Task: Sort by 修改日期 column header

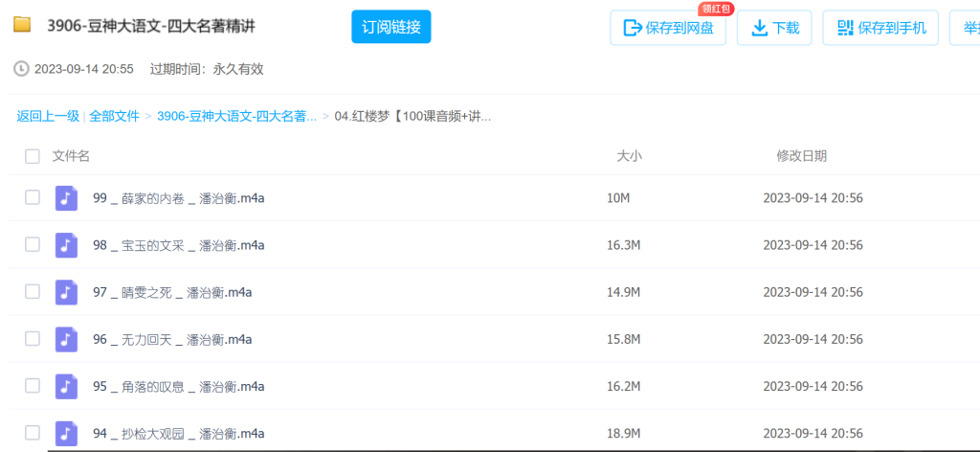Action: (802, 156)
